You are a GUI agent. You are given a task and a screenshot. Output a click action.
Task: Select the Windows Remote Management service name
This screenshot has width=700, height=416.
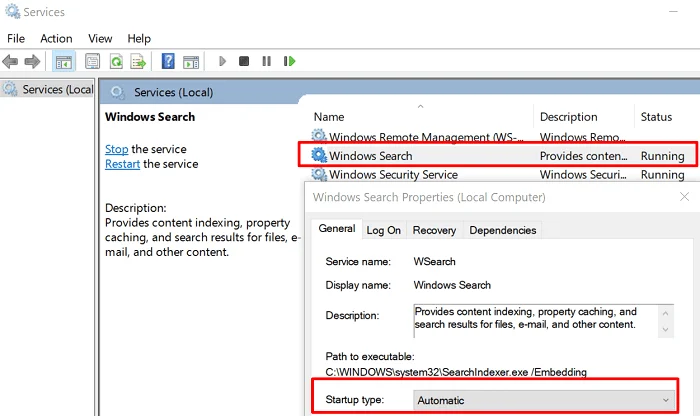(x=426, y=137)
